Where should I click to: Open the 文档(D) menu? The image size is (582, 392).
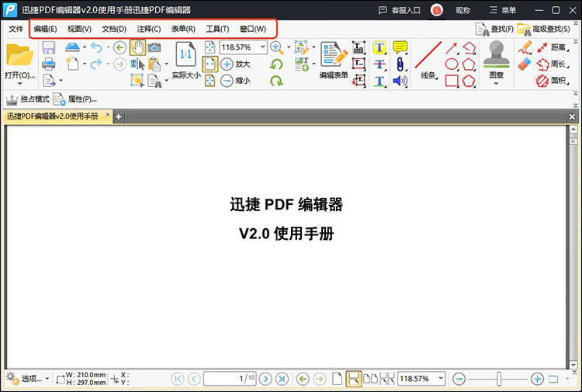[x=114, y=29]
